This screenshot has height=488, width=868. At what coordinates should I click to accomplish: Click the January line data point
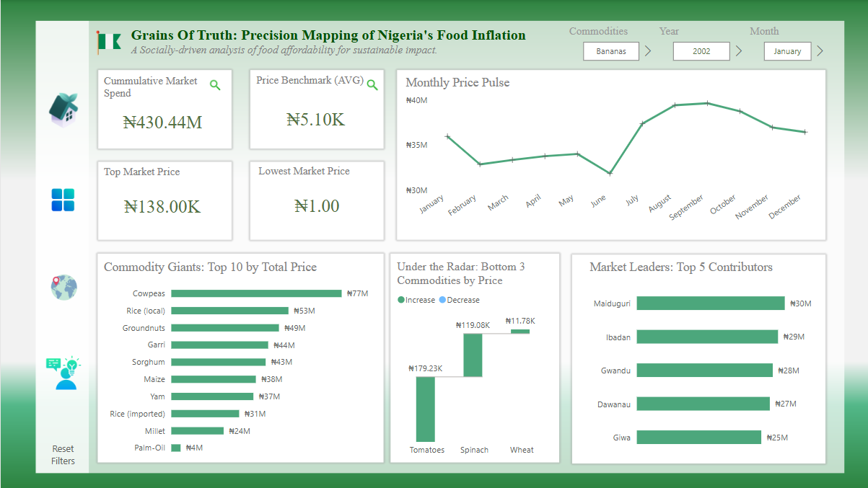click(x=448, y=136)
